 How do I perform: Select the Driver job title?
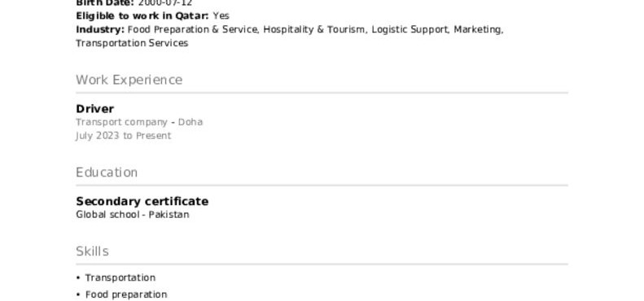click(x=95, y=109)
